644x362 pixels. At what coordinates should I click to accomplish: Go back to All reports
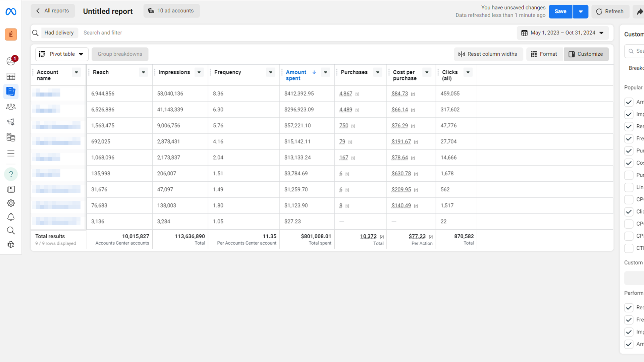[53, 11]
